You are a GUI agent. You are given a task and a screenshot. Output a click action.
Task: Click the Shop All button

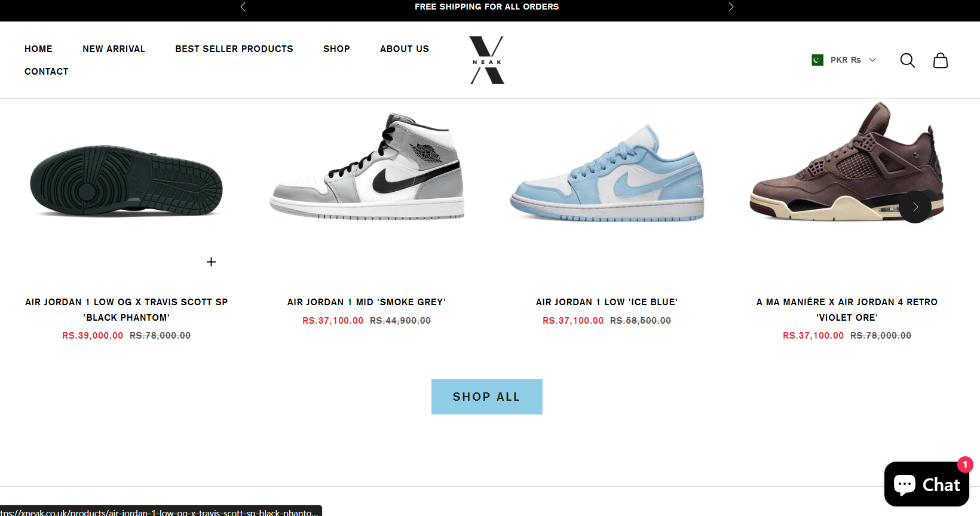point(487,397)
